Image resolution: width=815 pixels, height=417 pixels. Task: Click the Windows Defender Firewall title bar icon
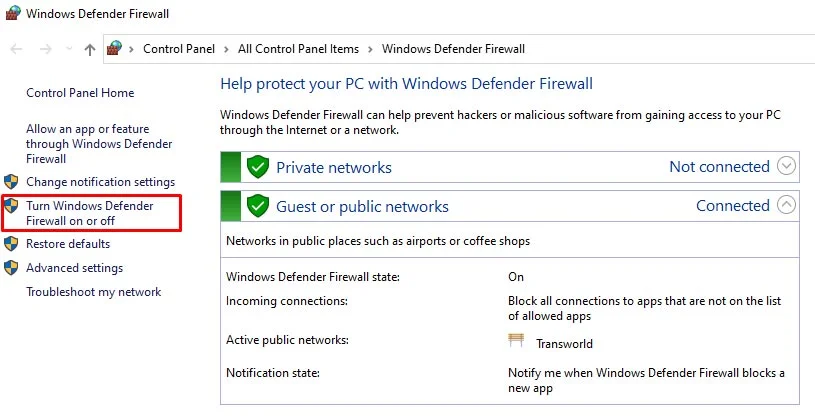12,14
